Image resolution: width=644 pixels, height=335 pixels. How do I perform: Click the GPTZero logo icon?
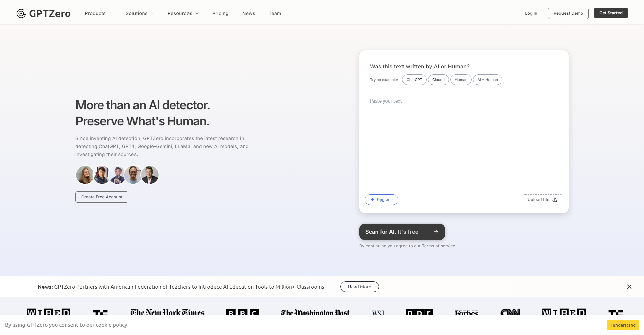pyautogui.click(x=20, y=13)
